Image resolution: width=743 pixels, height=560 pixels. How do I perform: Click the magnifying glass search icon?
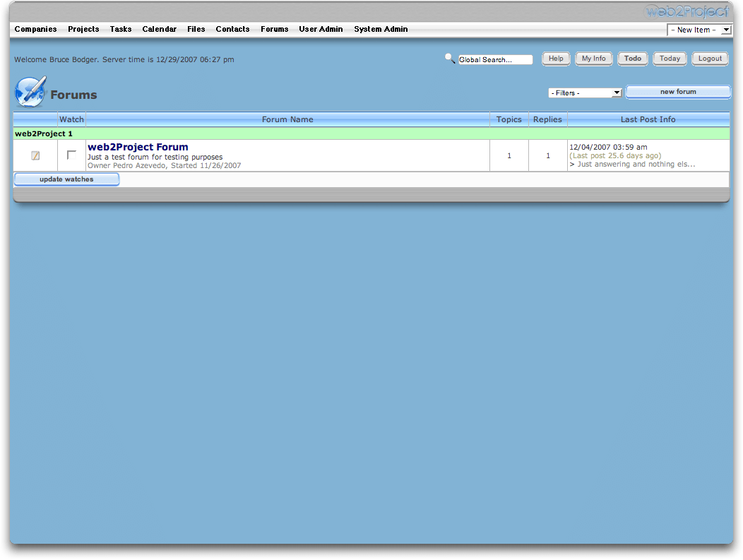point(450,59)
